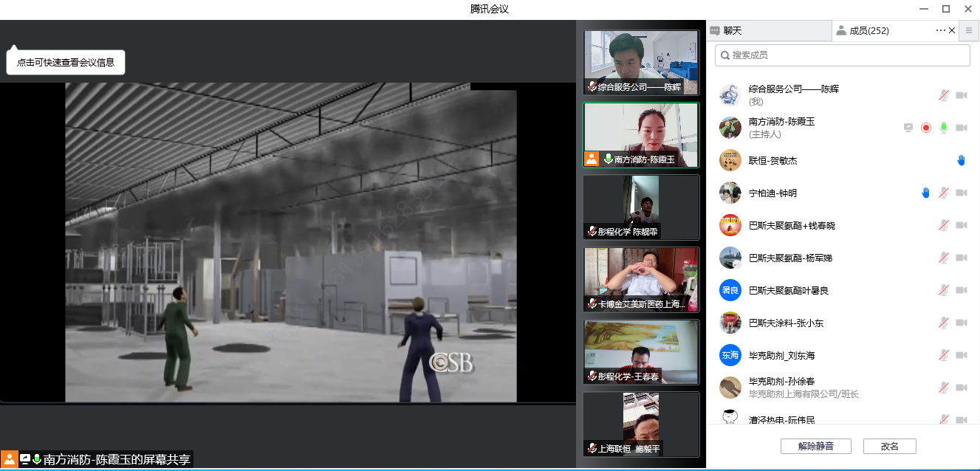Select member name 巴斯夫涂料-张小东
980x471 pixels.
coord(787,323)
